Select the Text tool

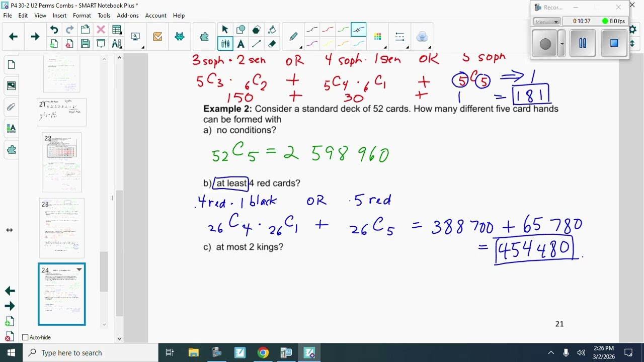click(x=240, y=44)
